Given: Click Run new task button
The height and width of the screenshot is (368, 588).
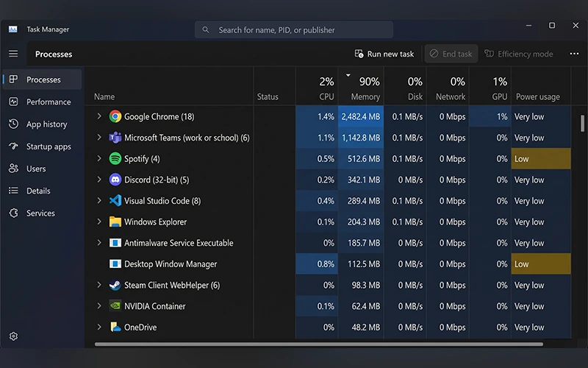Looking at the screenshot, I should [x=384, y=54].
